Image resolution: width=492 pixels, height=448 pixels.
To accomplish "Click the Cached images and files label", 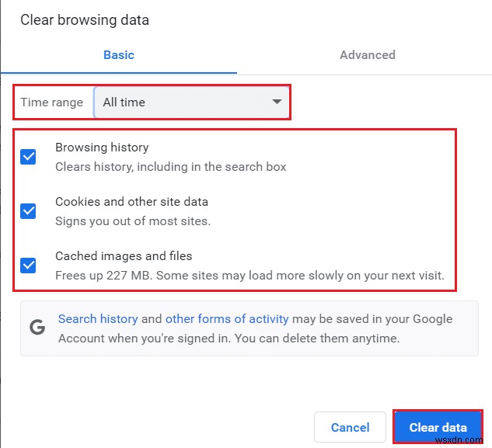I will coord(124,256).
